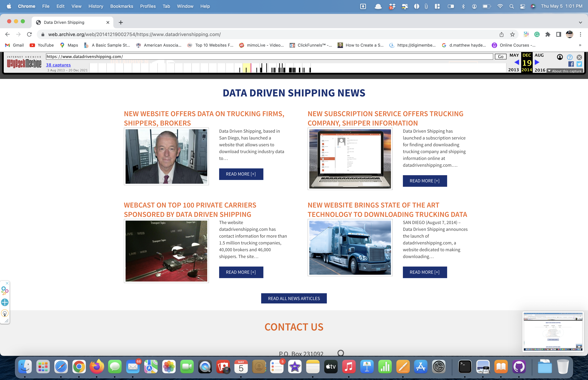Image resolution: width=588 pixels, height=380 pixels.
Task: Open the Chrome extensions puzzle icon
Action: [548, 34]
